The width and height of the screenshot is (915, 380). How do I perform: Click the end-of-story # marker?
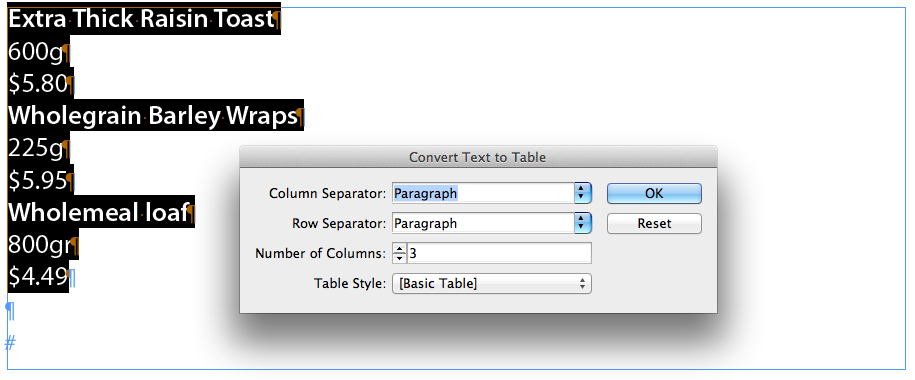pos(10,343)
